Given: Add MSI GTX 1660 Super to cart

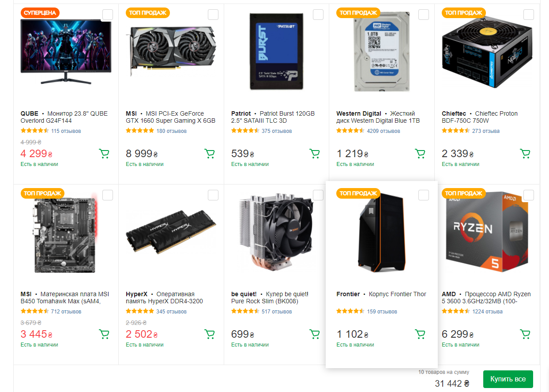Looking at the screenshot, I should click(209, 154).
